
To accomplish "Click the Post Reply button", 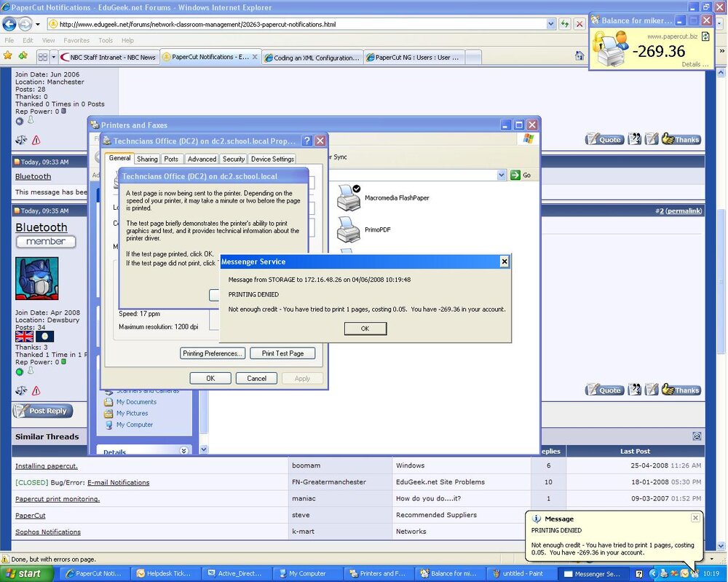I will coord(43,411).
